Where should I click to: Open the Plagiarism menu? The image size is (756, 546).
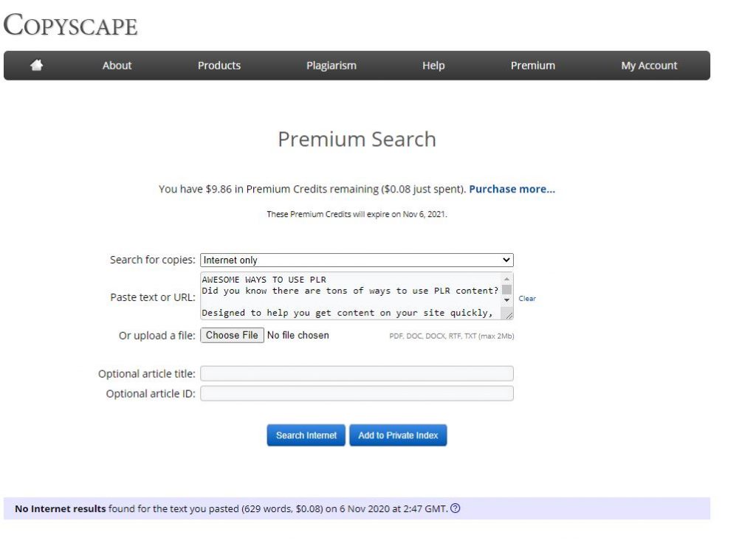click(331, 66)
